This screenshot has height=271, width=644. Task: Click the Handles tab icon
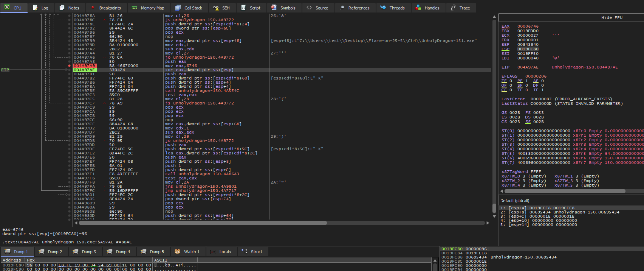tap(418, 8)
